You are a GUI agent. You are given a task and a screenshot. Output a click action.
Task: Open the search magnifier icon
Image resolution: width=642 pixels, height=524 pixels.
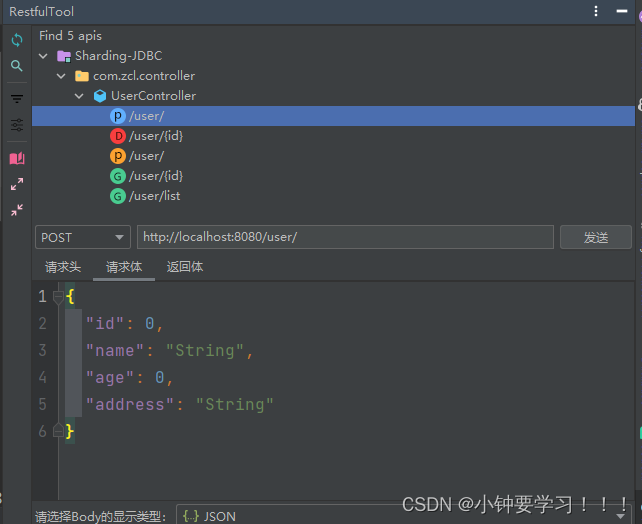click(17, 66)
